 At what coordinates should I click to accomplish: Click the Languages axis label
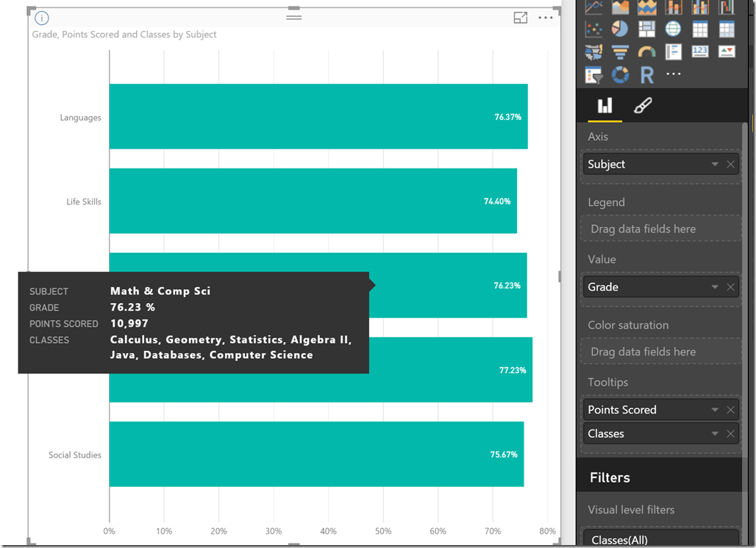click(x=80, y=117)
